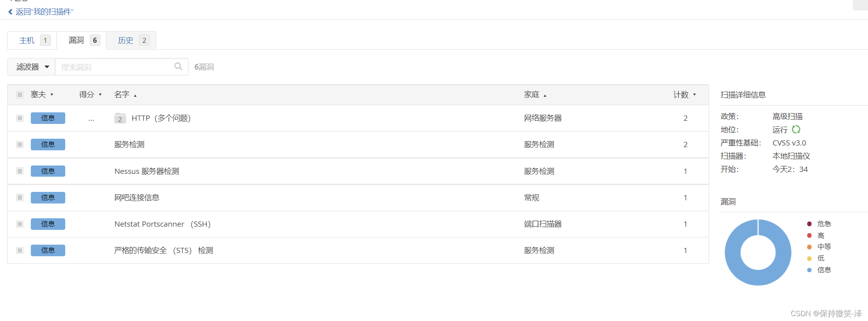Click the 信息 badge for Netstat Portscanner
Image resolution: width=868 pixels, height=321 pixels.
point(48,224)
